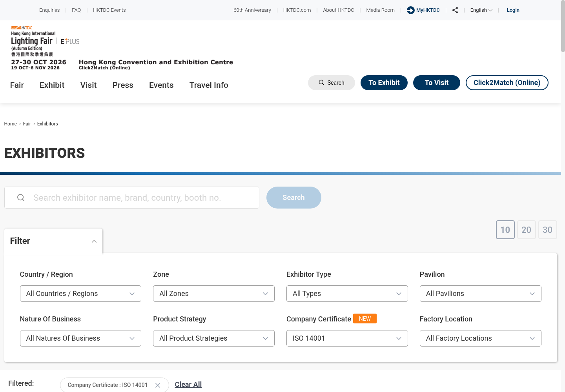
Task: Focus the exhibitor name search field
Action: tap(132, 198)
